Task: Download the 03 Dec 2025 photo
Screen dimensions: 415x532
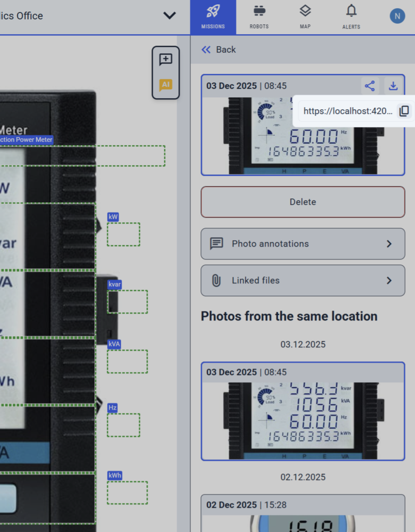Action: tap(393, 86)
